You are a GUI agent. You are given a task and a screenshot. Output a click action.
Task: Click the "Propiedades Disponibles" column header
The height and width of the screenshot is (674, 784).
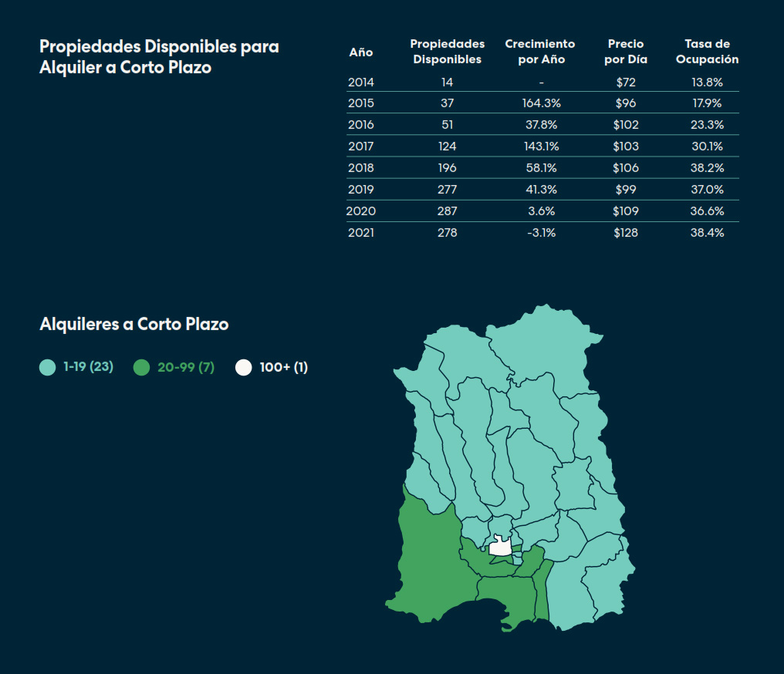point(447,52)
